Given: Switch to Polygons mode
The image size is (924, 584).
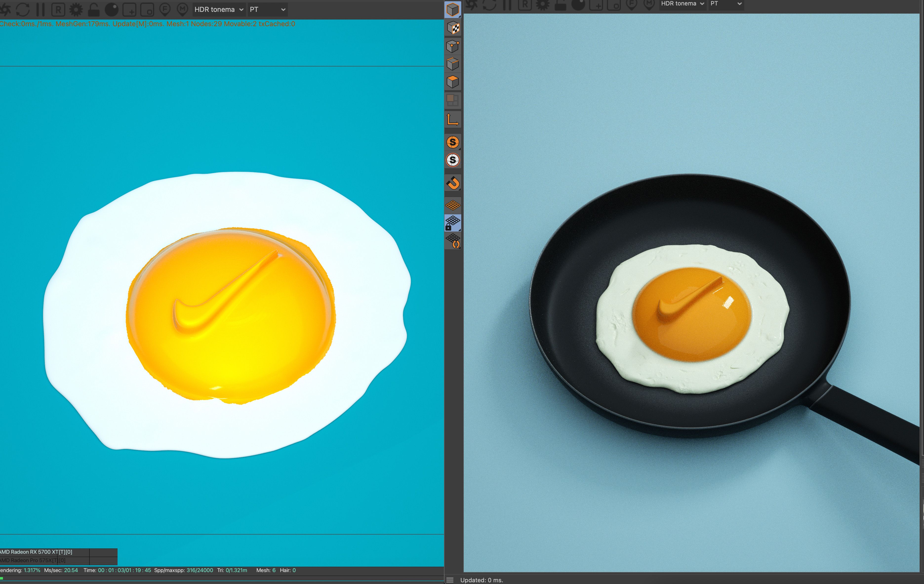Looking at the screenshot, I should click(453, 82).
